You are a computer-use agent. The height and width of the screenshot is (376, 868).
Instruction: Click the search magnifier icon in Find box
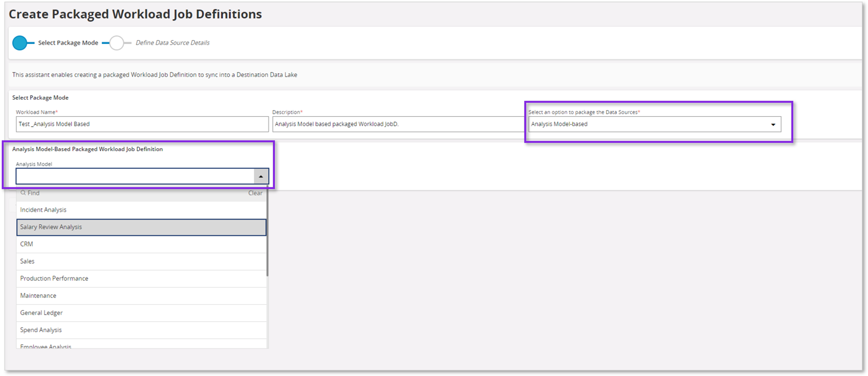23,193
